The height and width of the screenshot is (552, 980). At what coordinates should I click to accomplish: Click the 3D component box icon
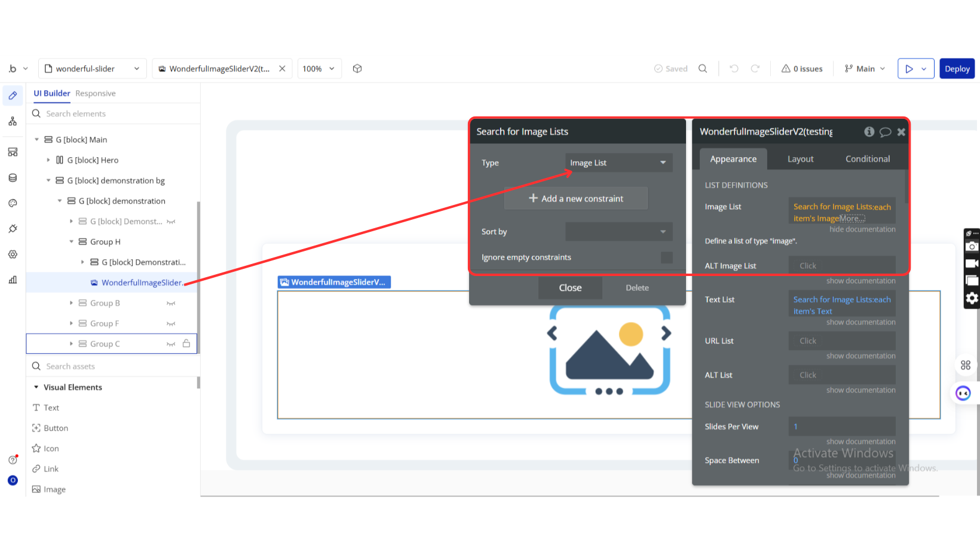[357, 69]
